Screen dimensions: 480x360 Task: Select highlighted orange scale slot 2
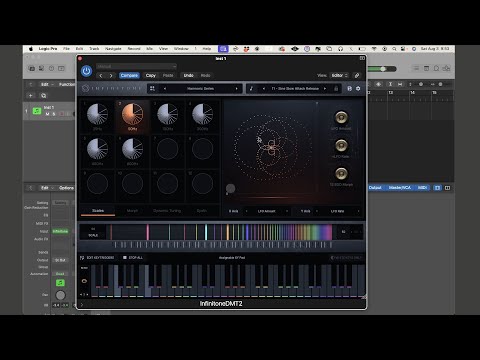pos(132,114)
